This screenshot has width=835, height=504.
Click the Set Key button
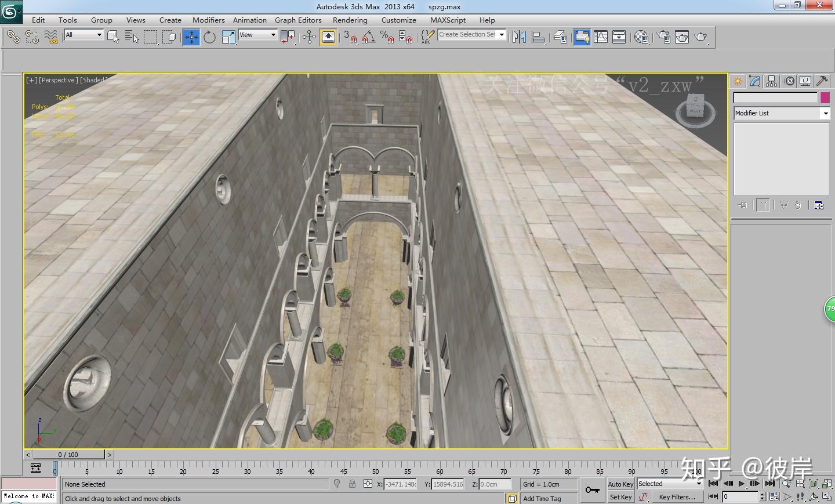click(x=620, y=497)
